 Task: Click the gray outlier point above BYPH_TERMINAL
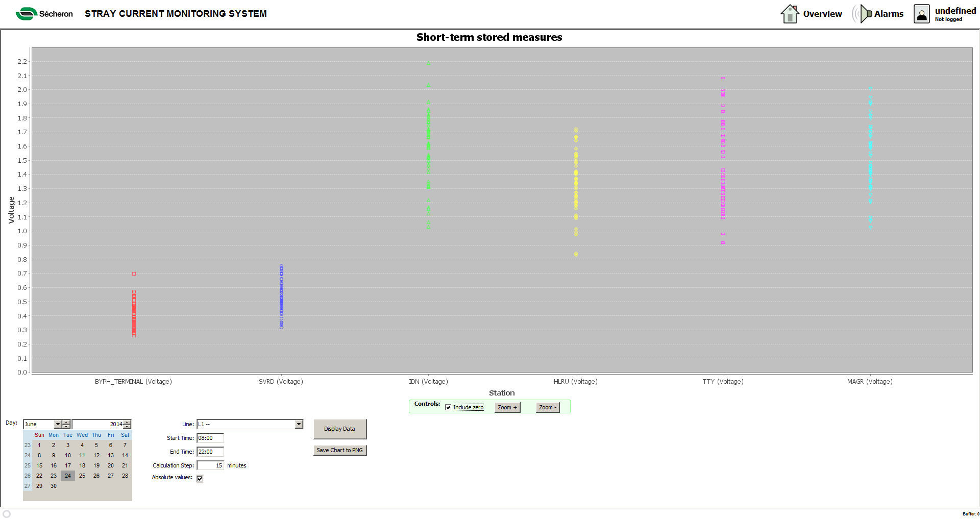tap(134, 274)
